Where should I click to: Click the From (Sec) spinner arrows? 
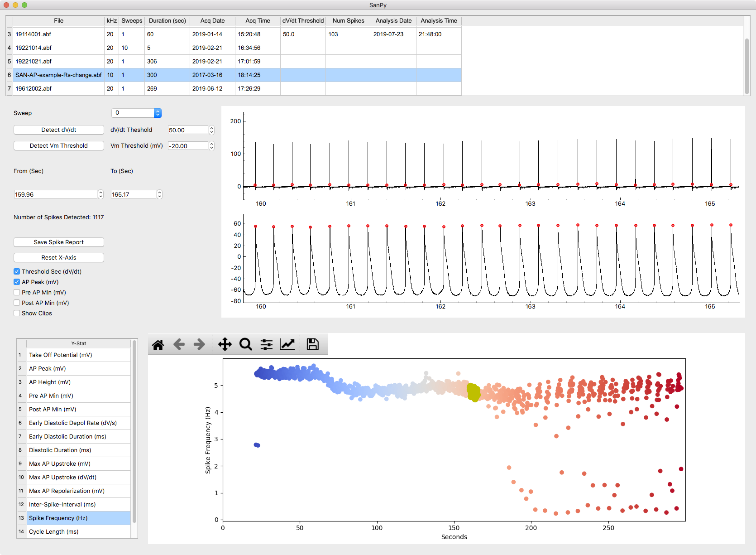(100, 194)
